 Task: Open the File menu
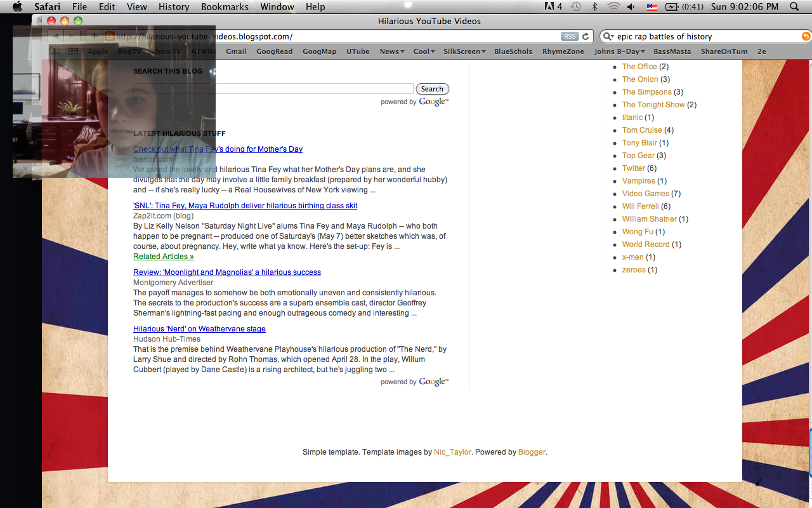point(79,7)
